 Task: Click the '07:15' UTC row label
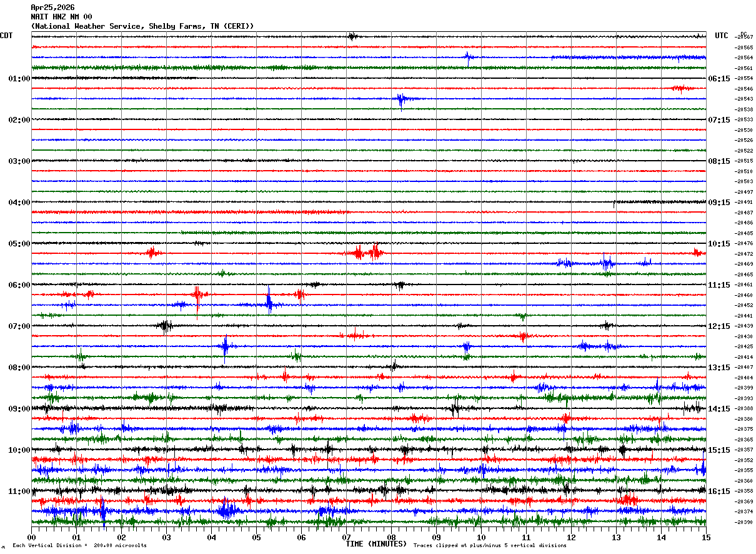(x=719, y=120)
